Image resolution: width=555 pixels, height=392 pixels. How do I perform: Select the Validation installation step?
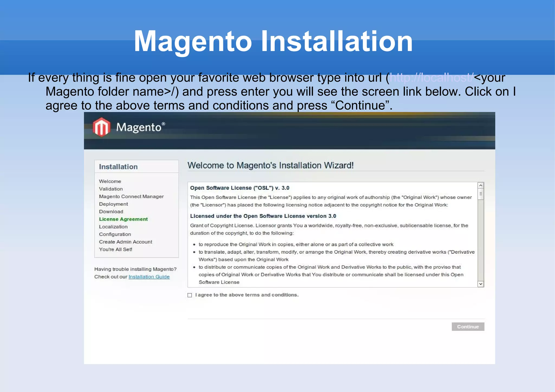pyautogui.click(x=111, y=189)
